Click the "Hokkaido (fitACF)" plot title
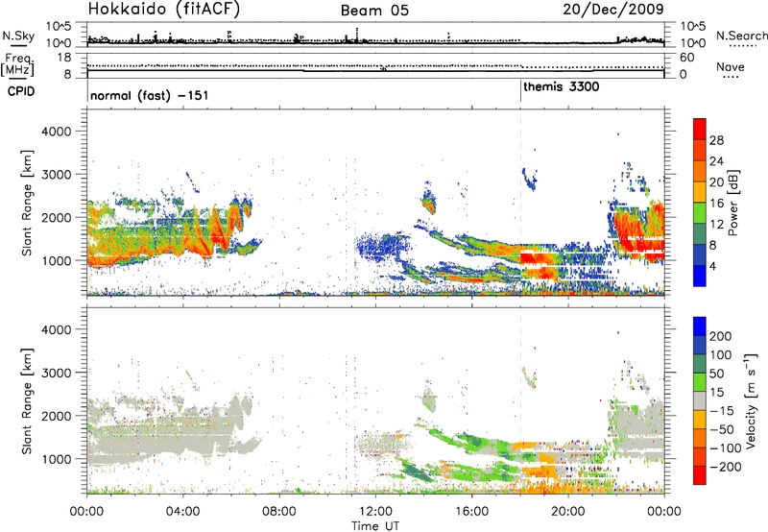The width and height of the screenshot is (768, 532). [164, 10]
